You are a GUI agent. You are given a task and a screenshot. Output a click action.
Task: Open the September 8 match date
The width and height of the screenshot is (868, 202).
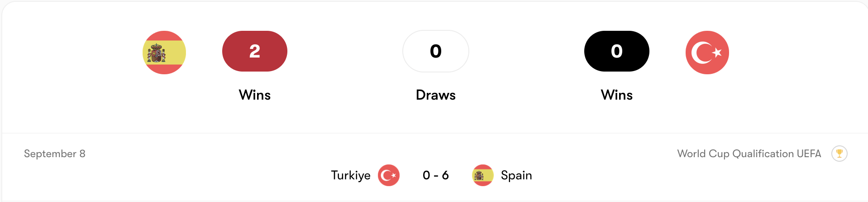click(55, 154)
